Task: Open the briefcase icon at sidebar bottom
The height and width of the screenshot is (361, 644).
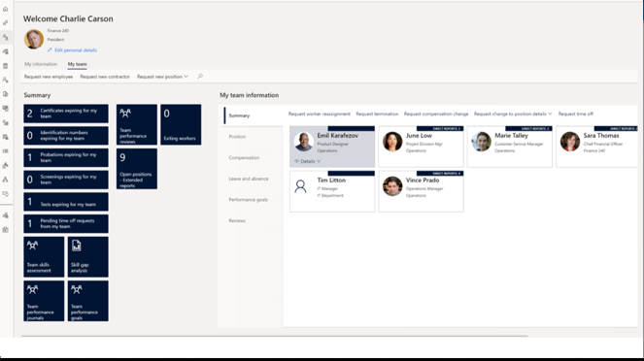Action: (5, 230)
